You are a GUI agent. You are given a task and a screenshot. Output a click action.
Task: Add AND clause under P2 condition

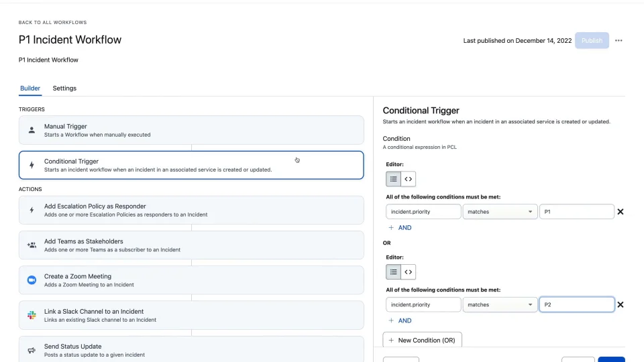coord(400,320)
